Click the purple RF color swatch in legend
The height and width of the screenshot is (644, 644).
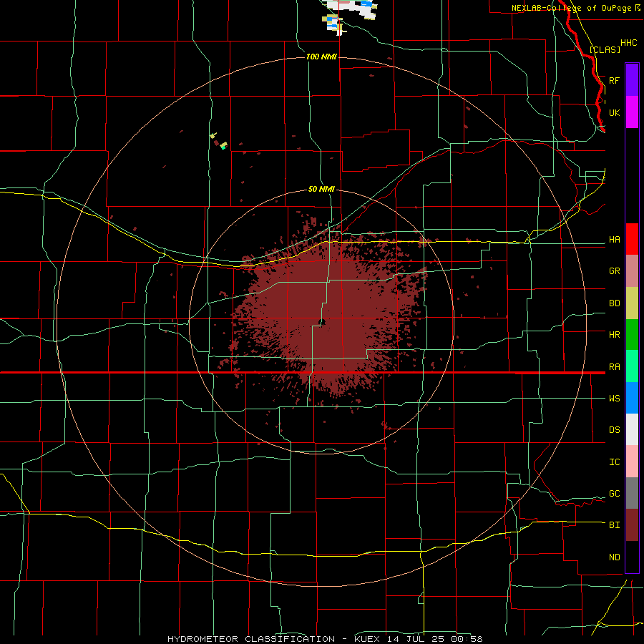coord(632,80)
